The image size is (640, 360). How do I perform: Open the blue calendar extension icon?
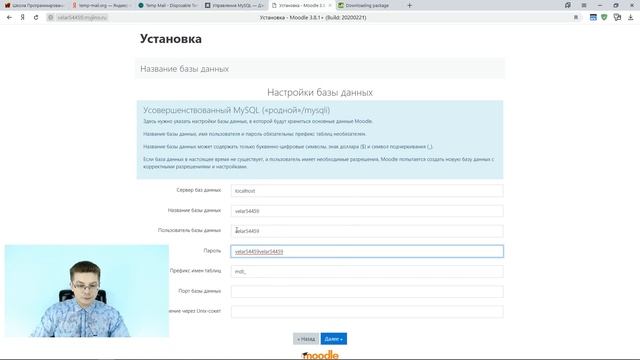tap(593, 17)
